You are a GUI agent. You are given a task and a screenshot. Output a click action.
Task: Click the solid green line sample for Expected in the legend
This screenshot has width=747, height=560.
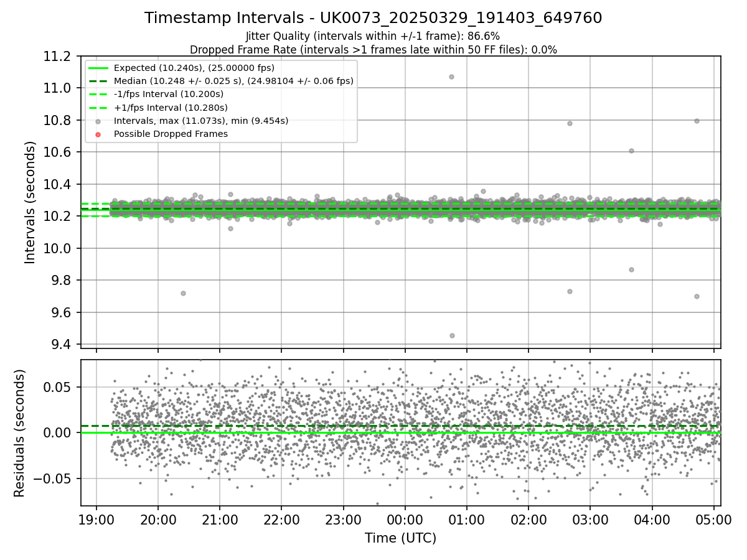[98, 68]
